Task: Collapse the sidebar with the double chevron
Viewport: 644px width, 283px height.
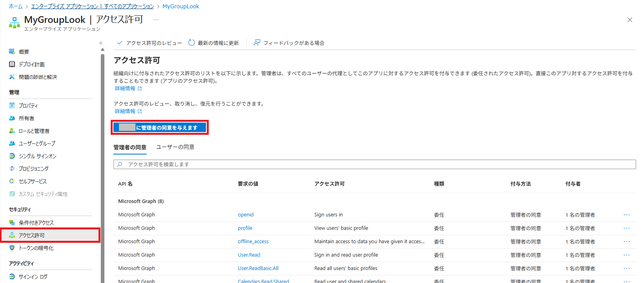Action: (101, 43)
